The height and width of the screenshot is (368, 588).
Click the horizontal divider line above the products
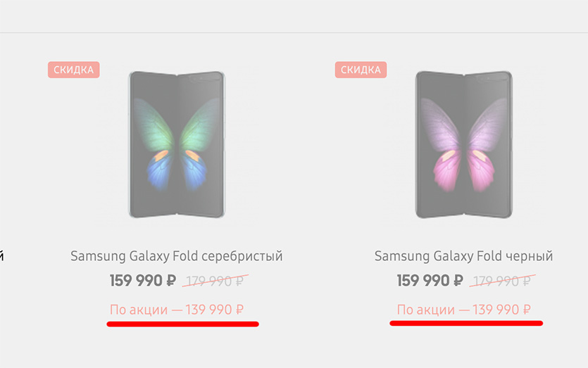[294, 32]
